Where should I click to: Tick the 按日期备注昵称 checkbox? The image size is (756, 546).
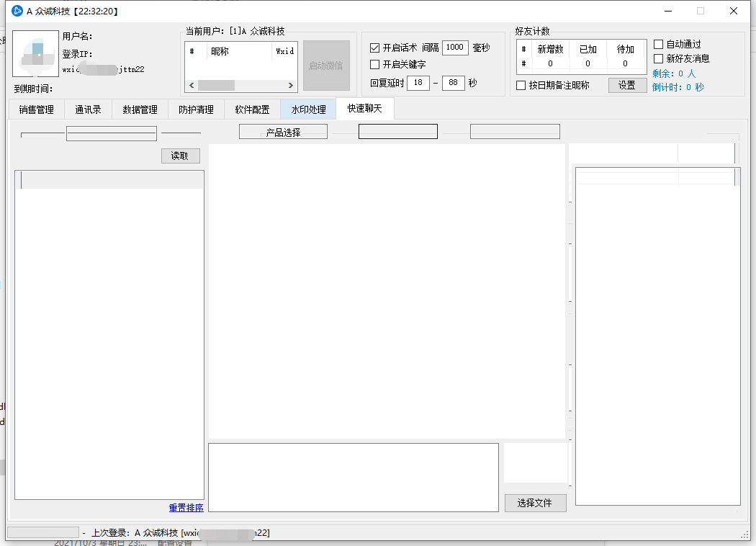click(x=521, y=86)
